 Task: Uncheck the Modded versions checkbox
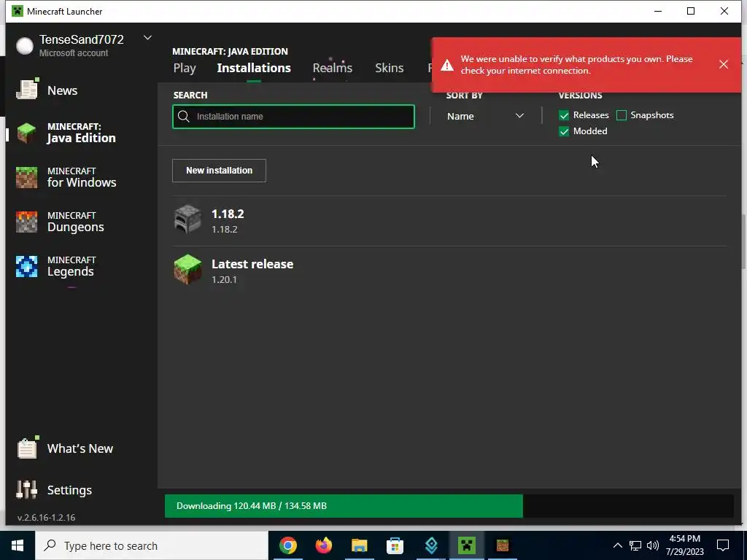pyautogui.click(x=564, y=131)
